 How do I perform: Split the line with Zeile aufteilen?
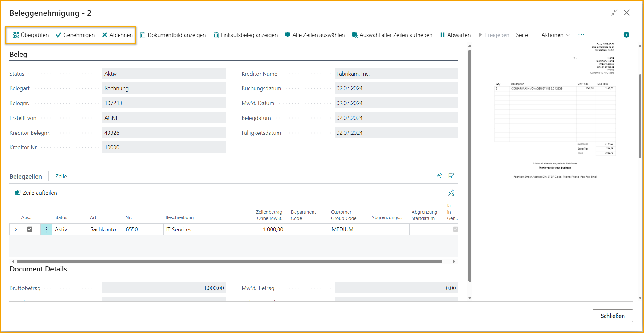point(36,193)
